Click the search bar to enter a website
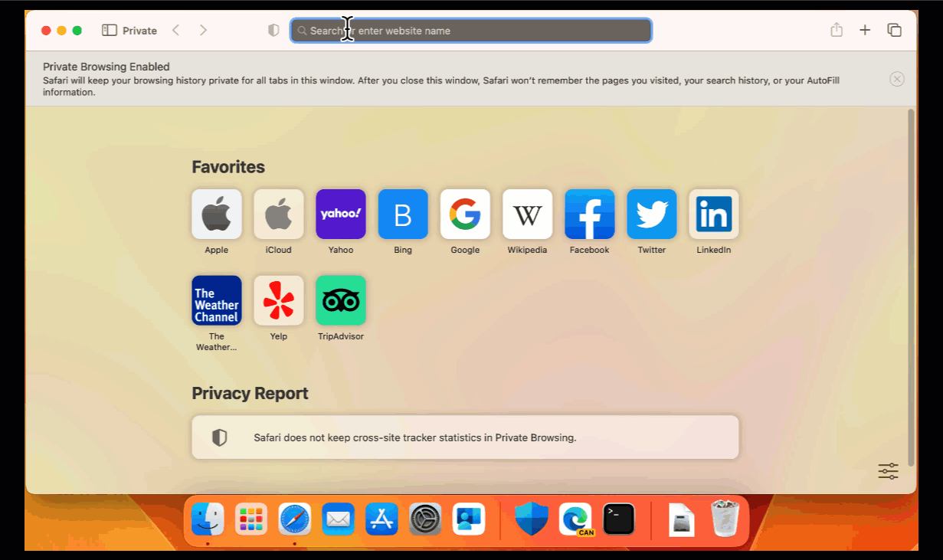The width and height of the screenshot is (943, 560). [470, 30]
